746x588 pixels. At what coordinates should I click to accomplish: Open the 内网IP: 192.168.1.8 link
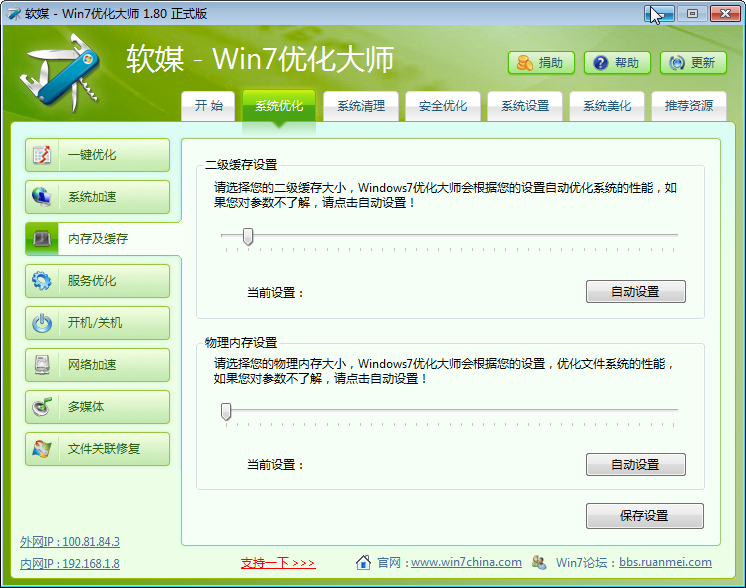(70, 564)
